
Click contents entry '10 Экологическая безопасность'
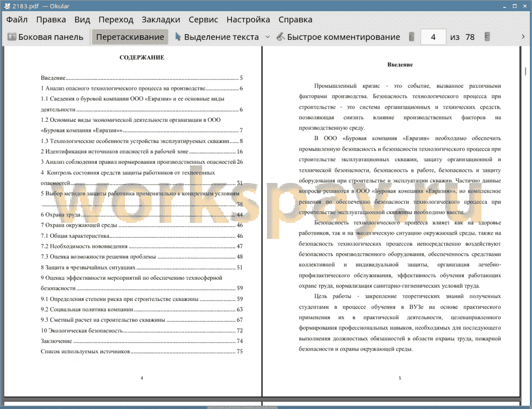[x=142, y=330]
